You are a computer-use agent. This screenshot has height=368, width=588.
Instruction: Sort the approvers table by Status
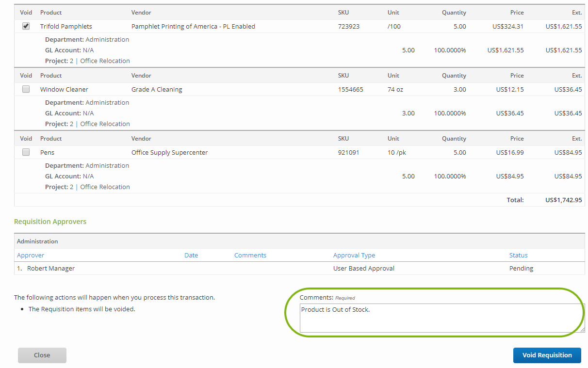(518, 255)
